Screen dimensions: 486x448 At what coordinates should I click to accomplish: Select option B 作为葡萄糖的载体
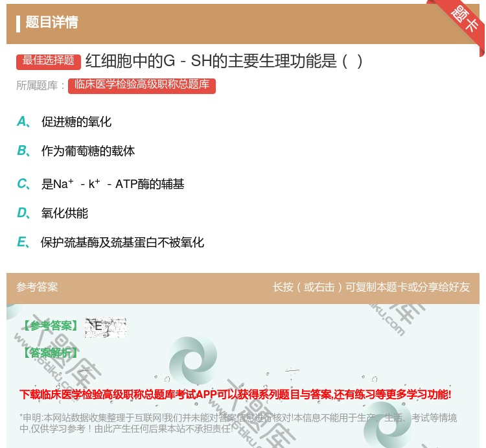76,151
